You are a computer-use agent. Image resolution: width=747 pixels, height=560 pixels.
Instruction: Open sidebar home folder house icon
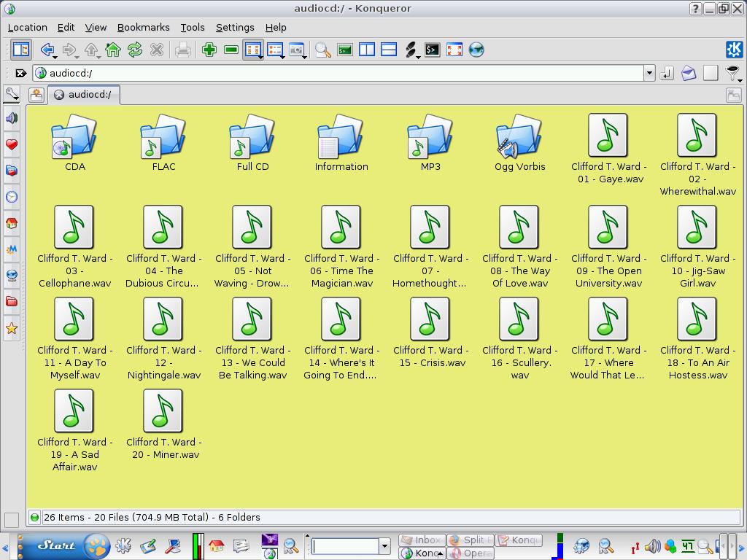(x=12, y=223)
